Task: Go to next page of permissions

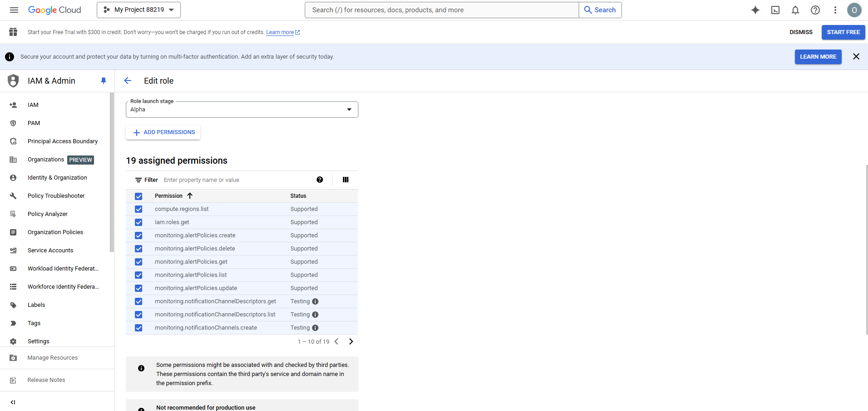Action: click(351, 341)
